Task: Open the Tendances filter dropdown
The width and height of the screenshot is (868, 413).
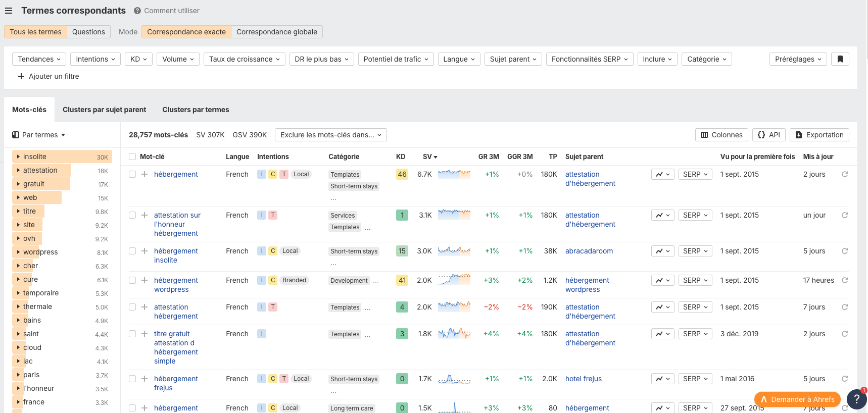Action: click(x=39, y=59)
